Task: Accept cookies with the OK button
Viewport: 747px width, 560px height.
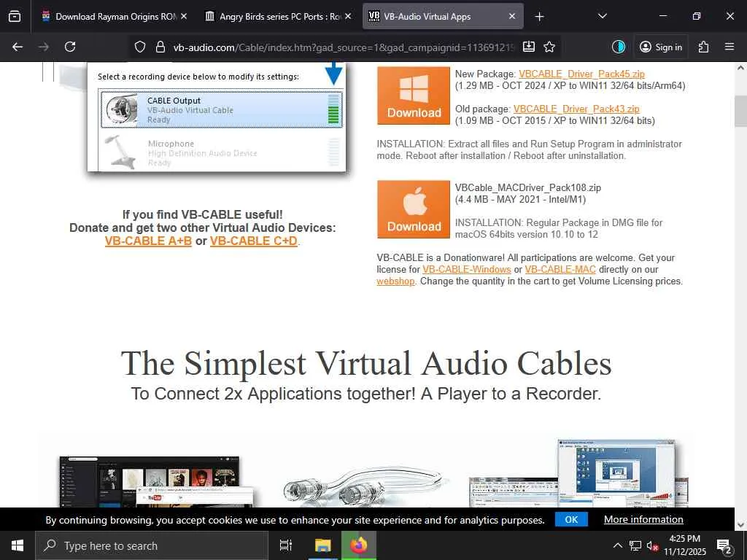Action: click(x=571, y=519)
